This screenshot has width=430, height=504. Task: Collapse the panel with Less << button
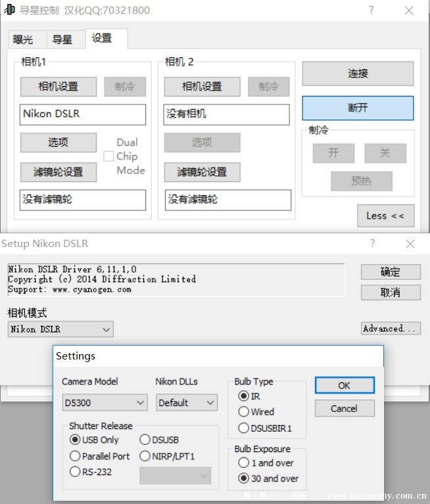click(x=385, y=216)
